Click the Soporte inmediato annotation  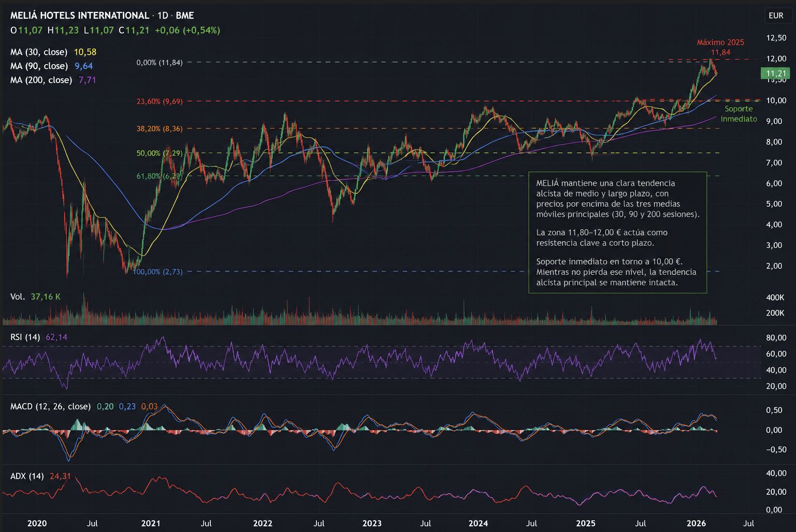[739, 114]
